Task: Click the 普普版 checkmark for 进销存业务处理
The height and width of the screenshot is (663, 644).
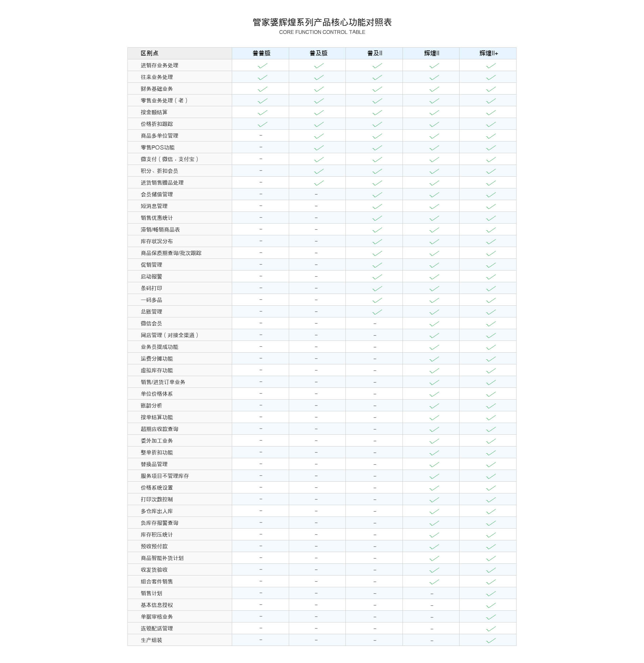Action: point(262,66)
